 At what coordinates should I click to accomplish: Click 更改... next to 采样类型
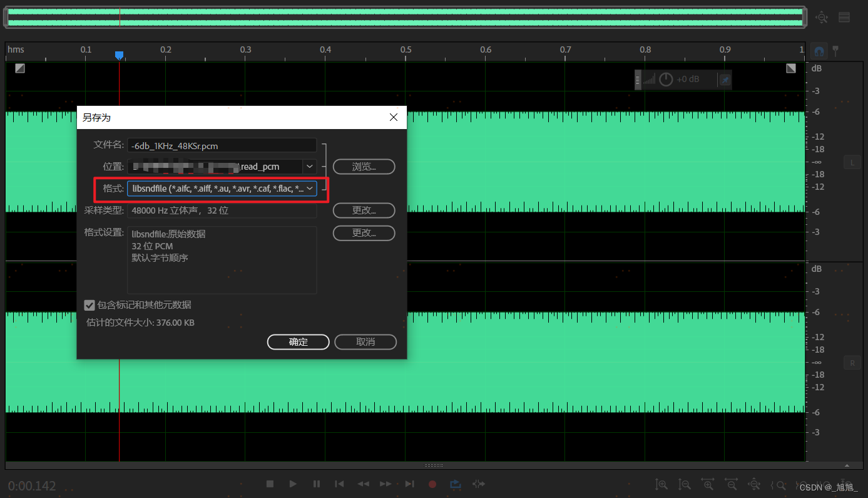[364, 210]
